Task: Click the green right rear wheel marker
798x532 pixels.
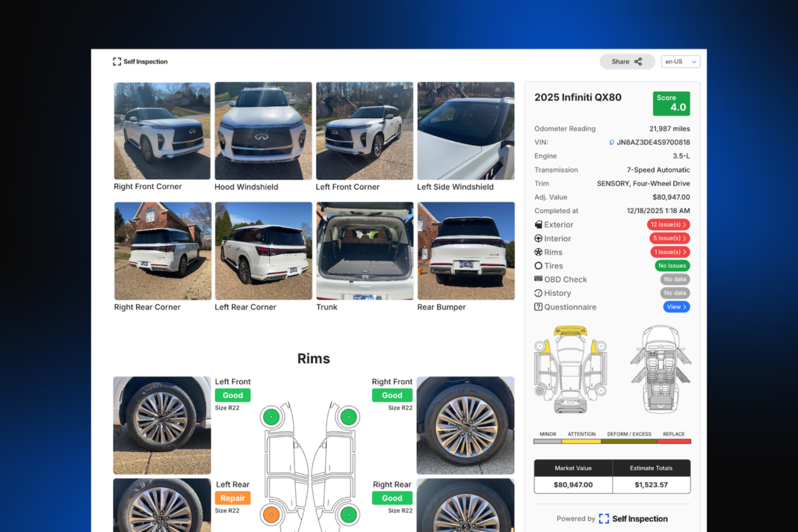Action: pos(349,515)
